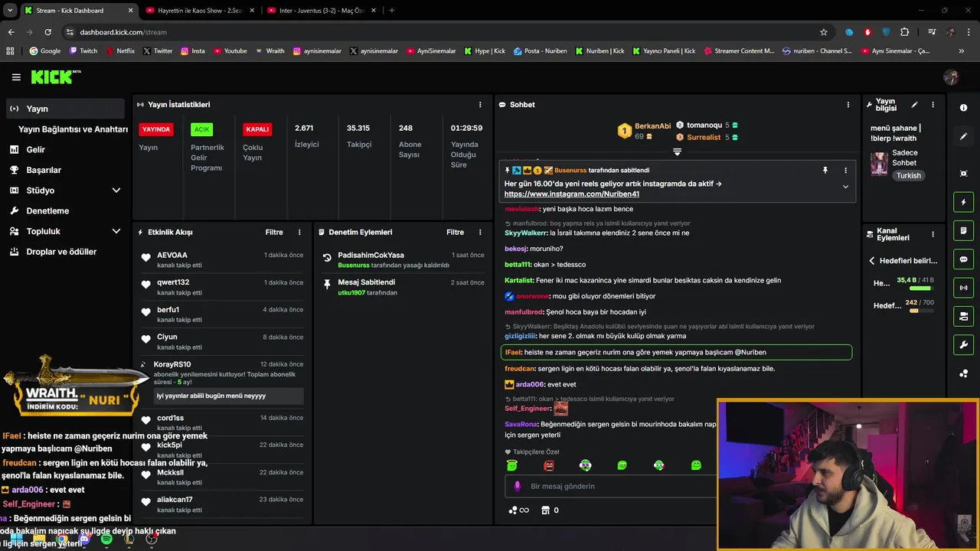
Task: Click the three-dots channel points icon in the right sidebar
Action: click(963, 373)
